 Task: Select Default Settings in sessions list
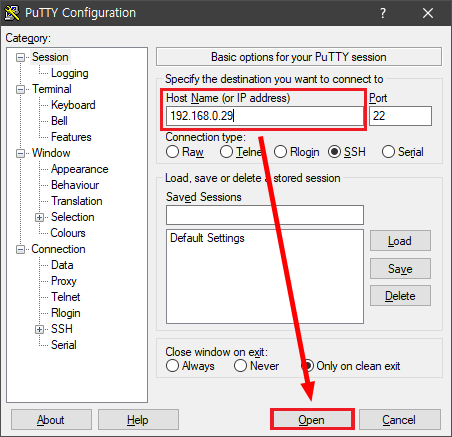[207, 238]
